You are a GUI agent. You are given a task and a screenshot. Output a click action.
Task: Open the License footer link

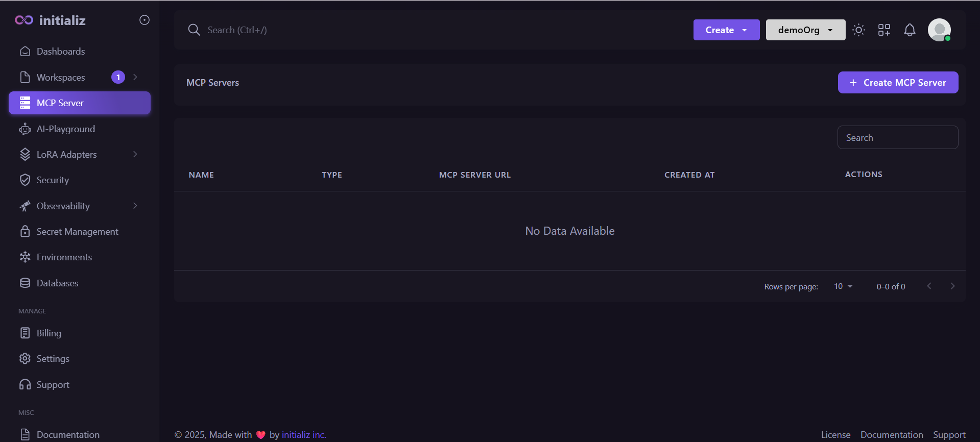pyautogui.click(x=835, y=434)
